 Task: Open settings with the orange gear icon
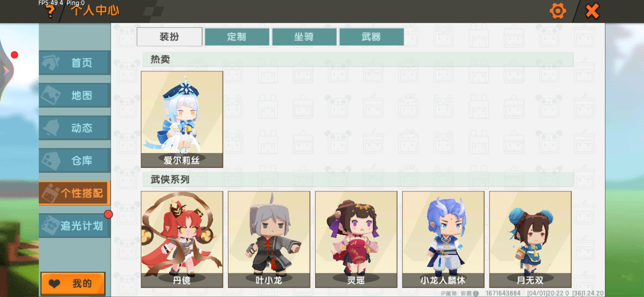pos(558,11)
